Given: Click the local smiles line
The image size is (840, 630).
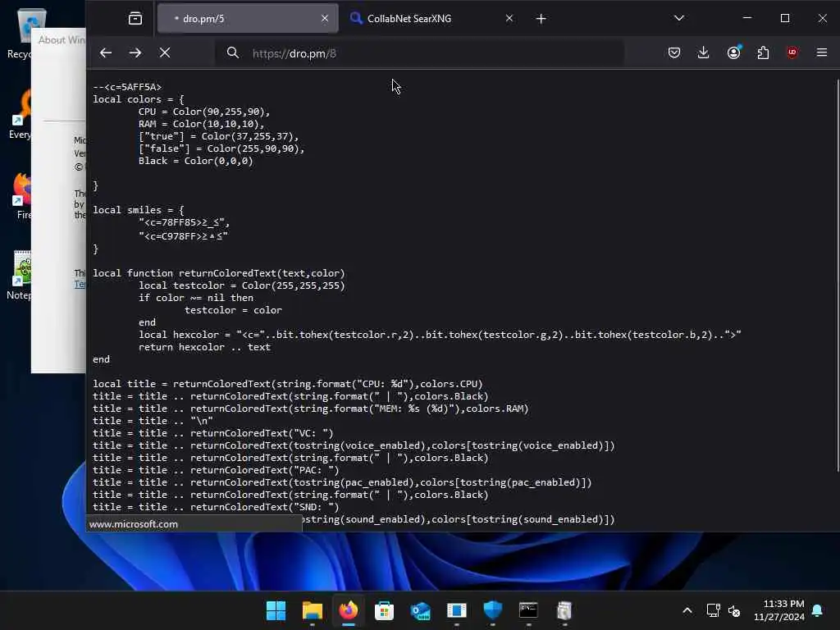Looking at the screenshot, I should tap(138, 210).
